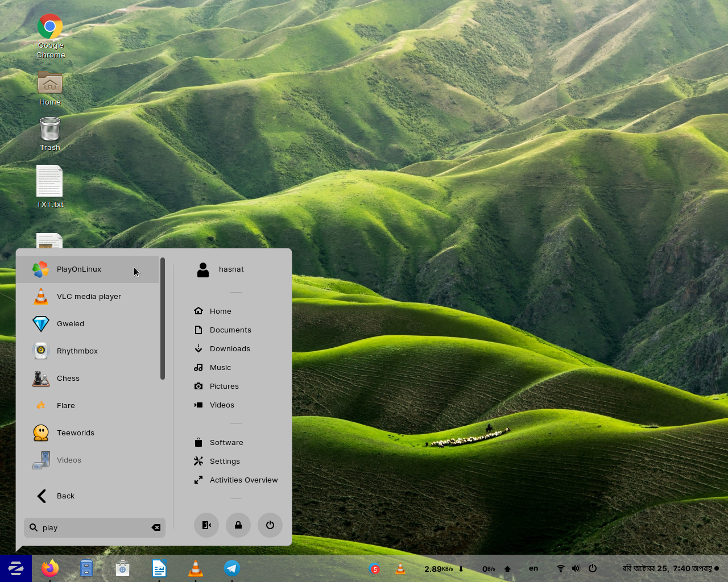Screen dimensions: 728x582
Task: Open the en keyboard layout selector
Action: [x=533, y=568]
